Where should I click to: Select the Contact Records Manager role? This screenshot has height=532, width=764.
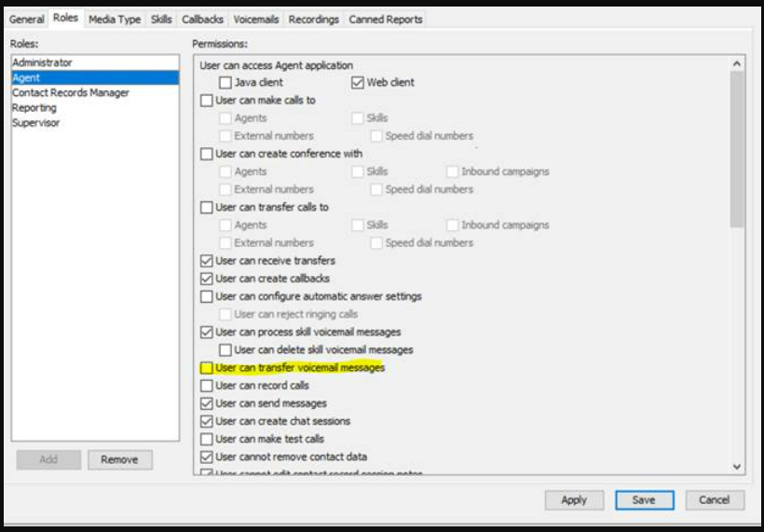coord(95,92)
